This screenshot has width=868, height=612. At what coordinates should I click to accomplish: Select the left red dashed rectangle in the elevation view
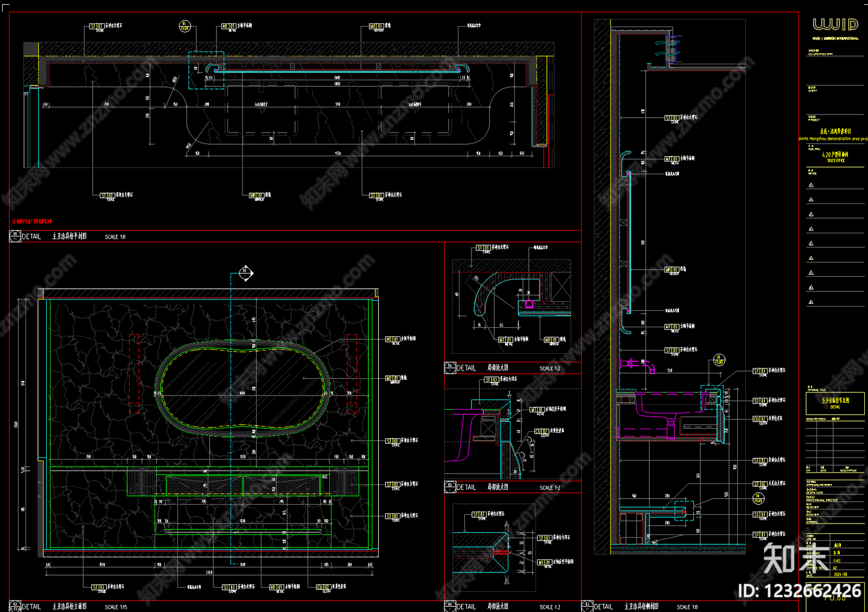coord(134,374)
